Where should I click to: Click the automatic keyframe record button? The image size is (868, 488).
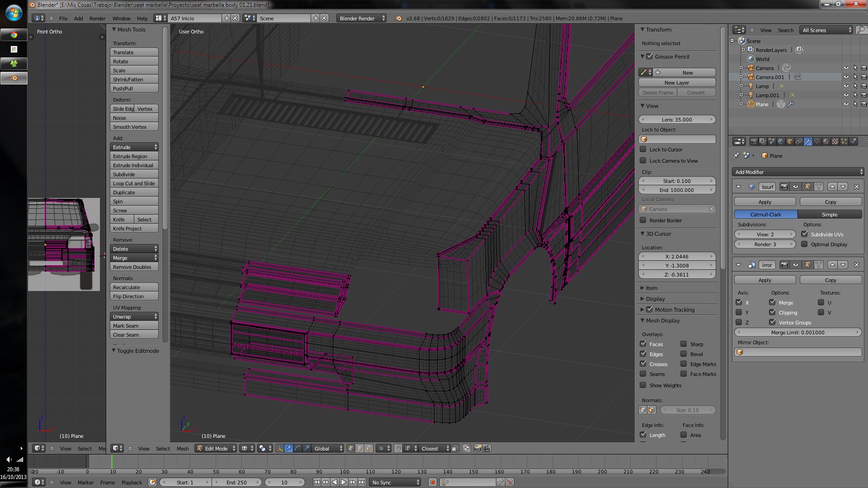click(x=433, y=483)
